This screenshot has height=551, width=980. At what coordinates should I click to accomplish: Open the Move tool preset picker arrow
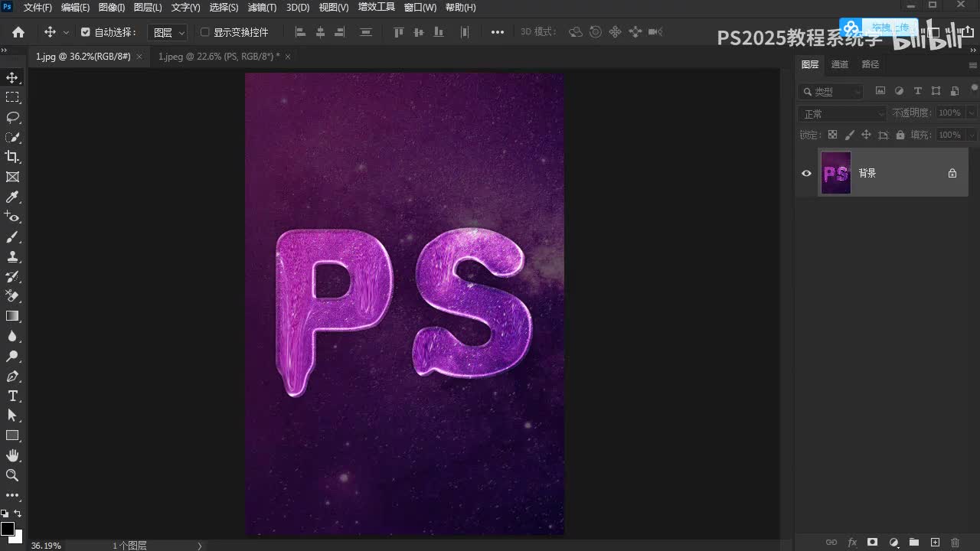click(x=66, y=32)
